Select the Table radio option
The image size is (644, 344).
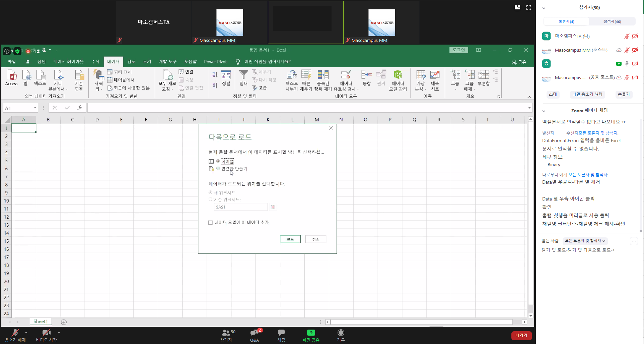[x=218, y=161]
